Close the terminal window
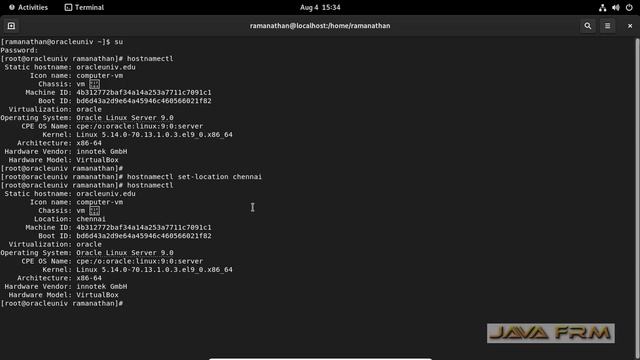Screen dimensions: 640x360 630,26
